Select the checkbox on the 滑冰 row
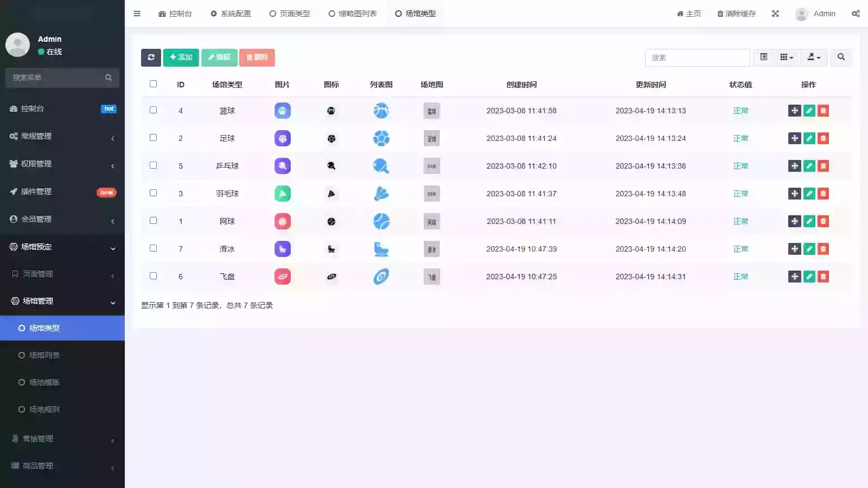The width and height of the screenshot is (868, 488). (154, 248)
